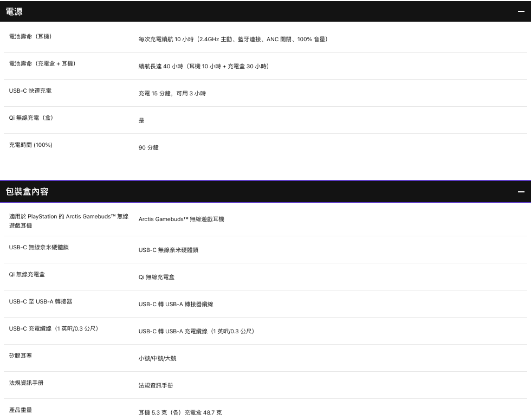
Task: Select the 電池壽命（充電盒 + 耳機）label
Action: click(x=42, y=63)
